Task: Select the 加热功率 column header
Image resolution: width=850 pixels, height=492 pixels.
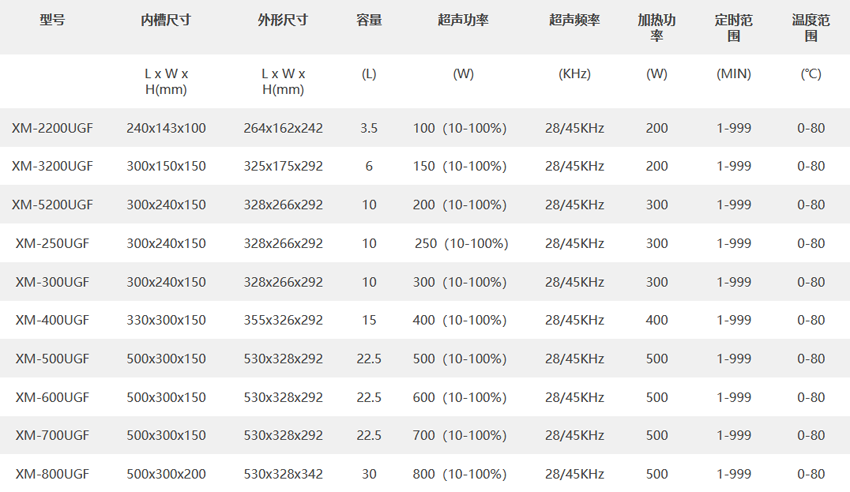Action: 656,27
